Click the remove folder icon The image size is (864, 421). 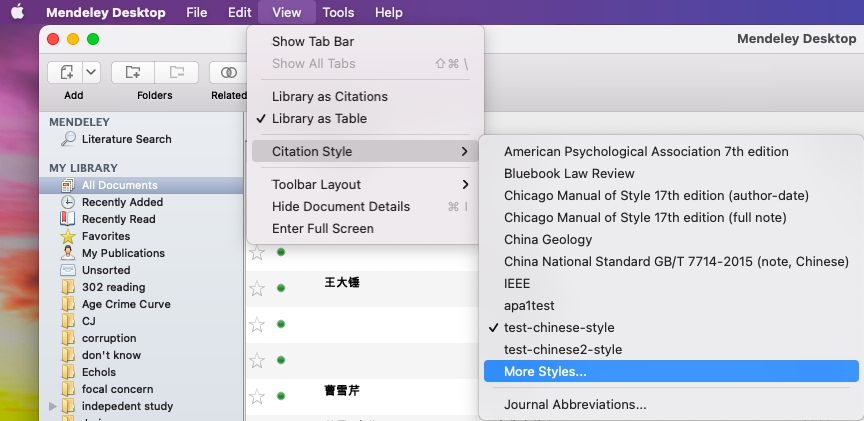tap(177, 72)
